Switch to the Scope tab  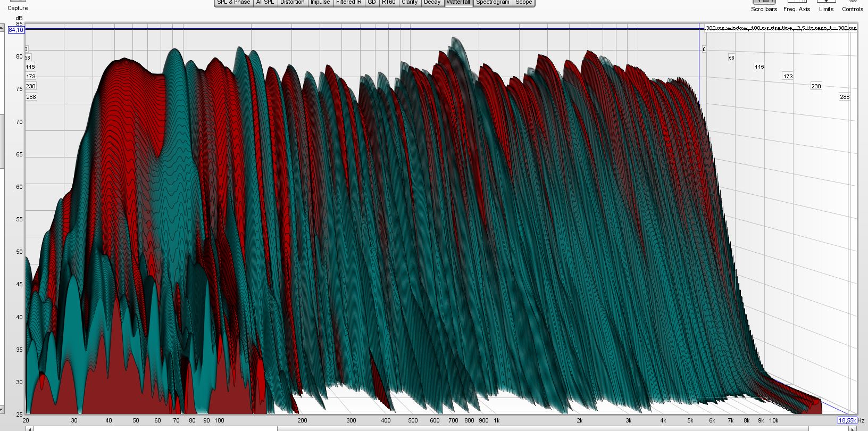click(523, 2)
